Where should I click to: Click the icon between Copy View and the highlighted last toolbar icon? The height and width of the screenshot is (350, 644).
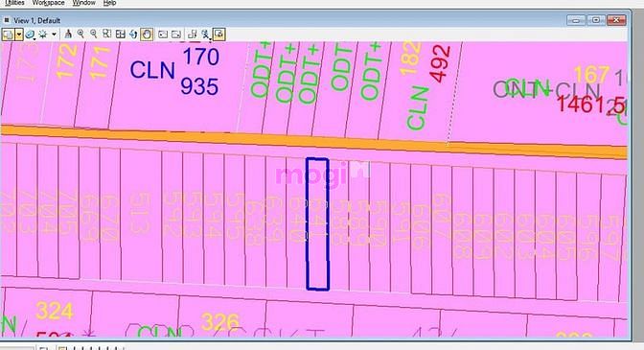206,35
